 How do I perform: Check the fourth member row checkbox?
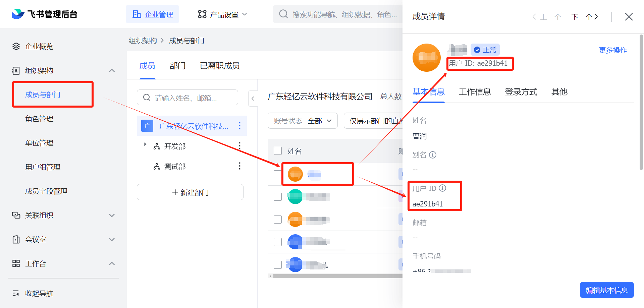pos(278,242)
